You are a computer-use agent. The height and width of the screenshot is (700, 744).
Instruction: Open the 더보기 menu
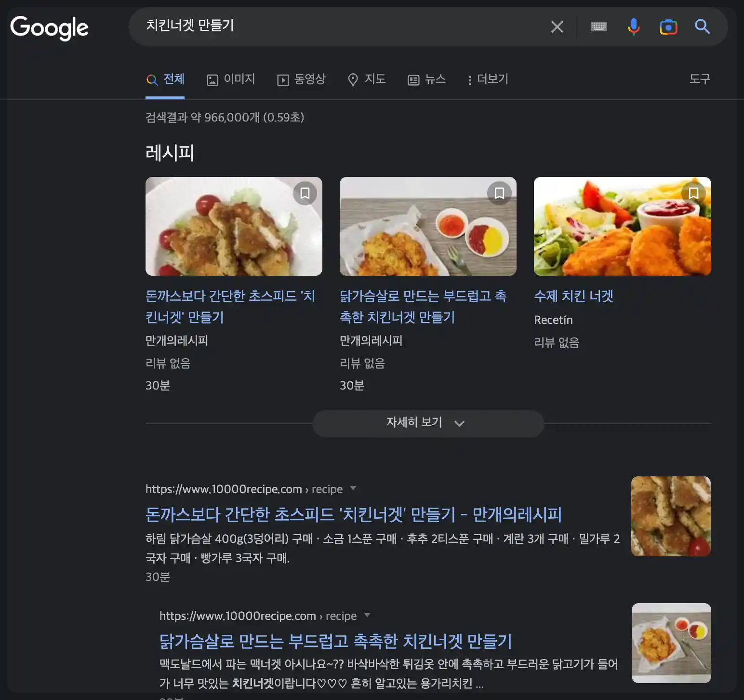point(488,80)
